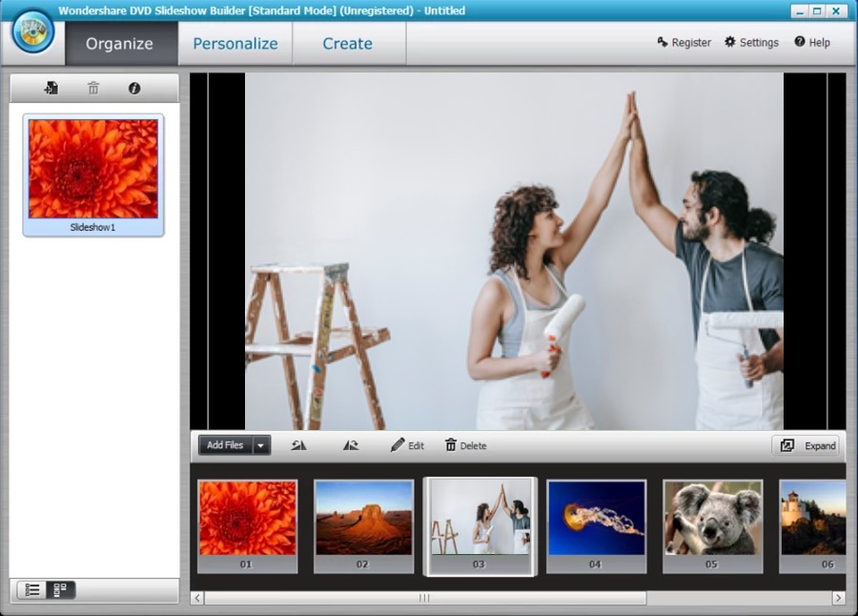The height and width of the screenshot is (616, 858).
Task: Open the Personalize tab
Action: click(x=235, y=43)
